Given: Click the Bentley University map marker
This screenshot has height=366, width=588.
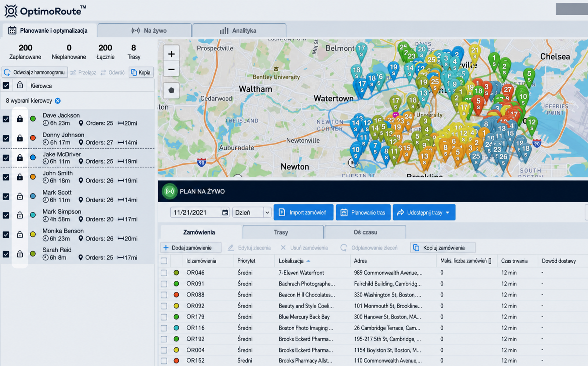Looking at the screenshot, I should (276, 69).
